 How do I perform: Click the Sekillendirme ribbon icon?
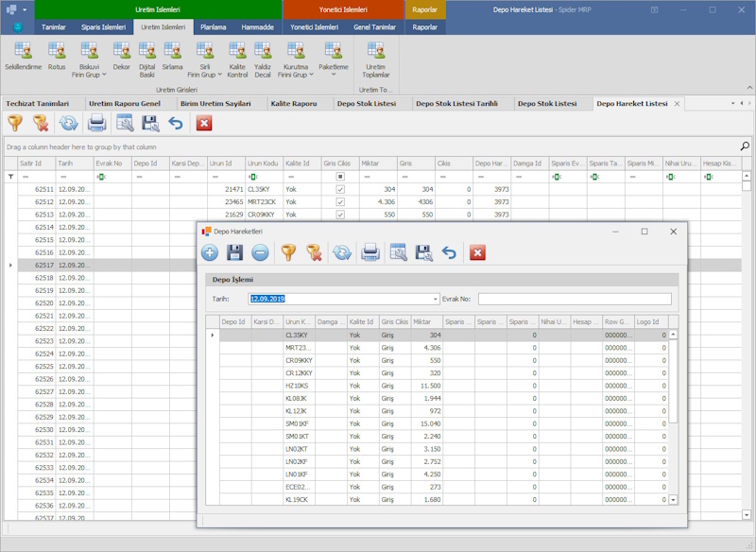tap(23, 57)
